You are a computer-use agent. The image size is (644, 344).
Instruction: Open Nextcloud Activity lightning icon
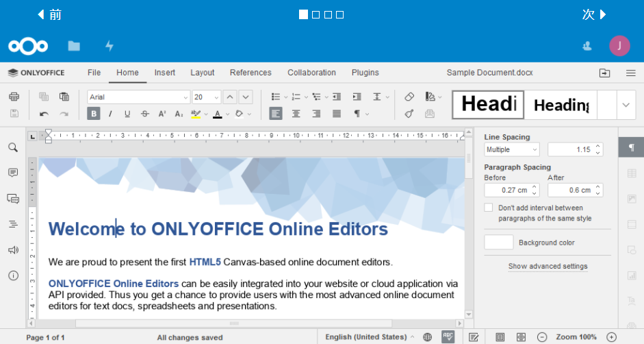(x=110, y=46)
